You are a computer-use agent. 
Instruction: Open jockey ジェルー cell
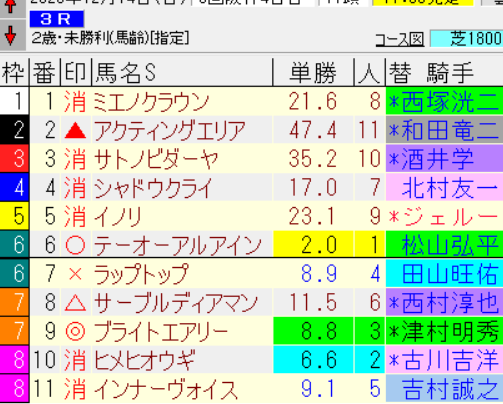[444, 216]
